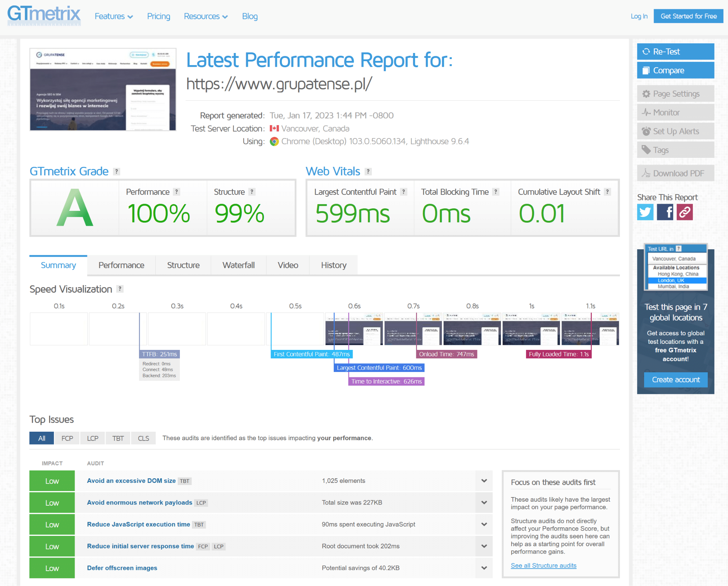Image resolution: width=728 pixels, height=586 pixels.
Task: Share report on Twitter
Action: (x=645, y=212)
